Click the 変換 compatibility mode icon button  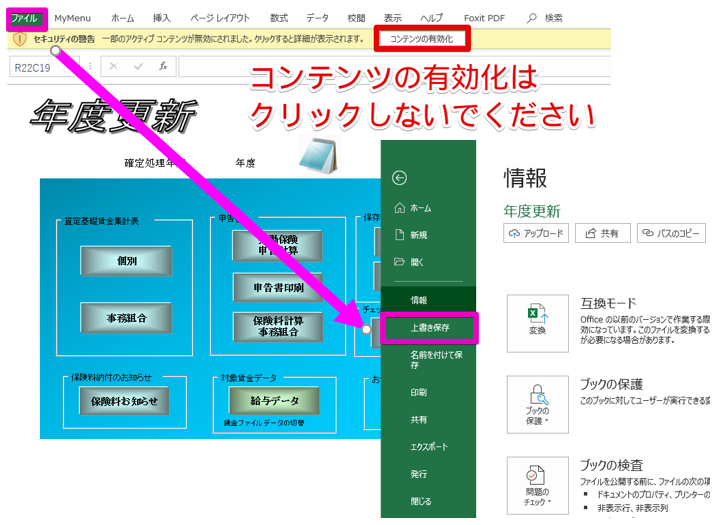click(537, 322)
